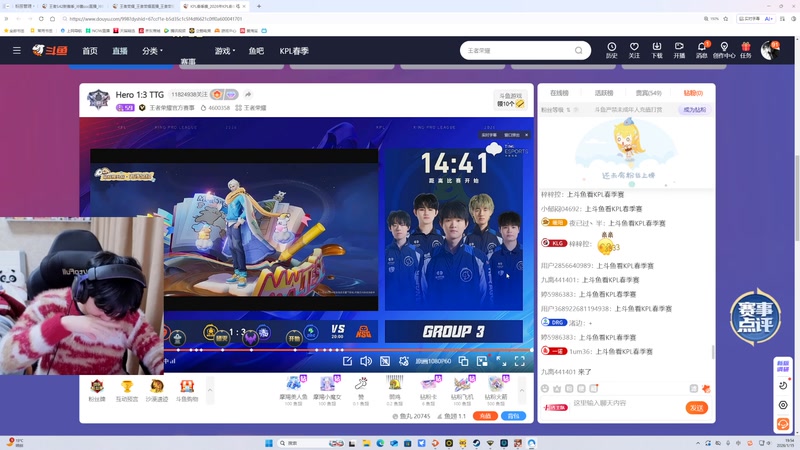Image resolution: width=800 pixels, height=450 pixels.
Task: Toggle the danmaku display icon in player
Action: pyautogui.click(x=385, y=361)
